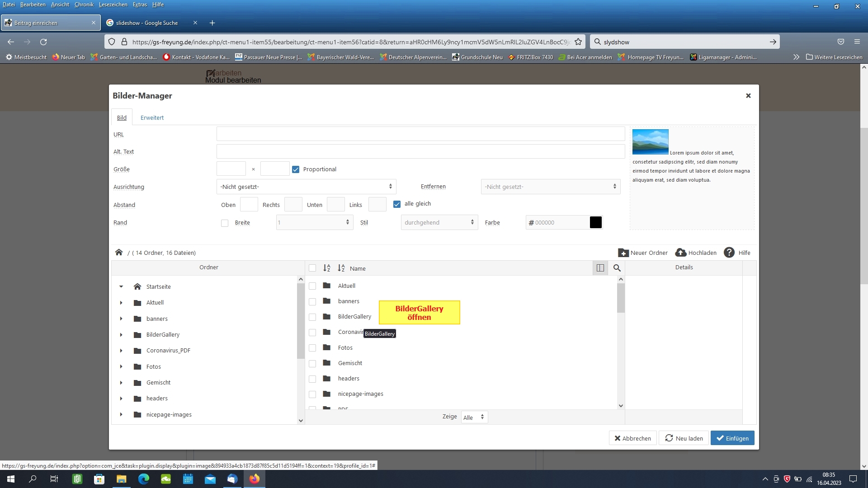Open the Stil durchgehend dropdown
The height and width of the screenshot is (488, 868).
point(439,222)
